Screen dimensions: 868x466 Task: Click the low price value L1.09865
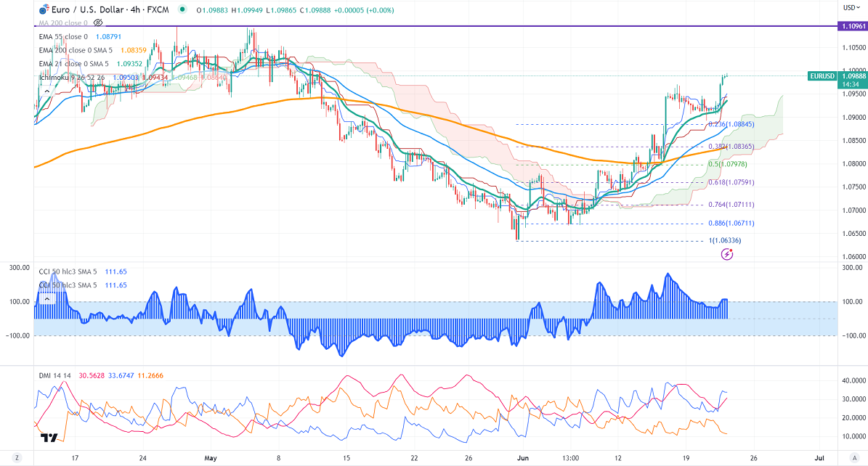[x=281, y=10]
